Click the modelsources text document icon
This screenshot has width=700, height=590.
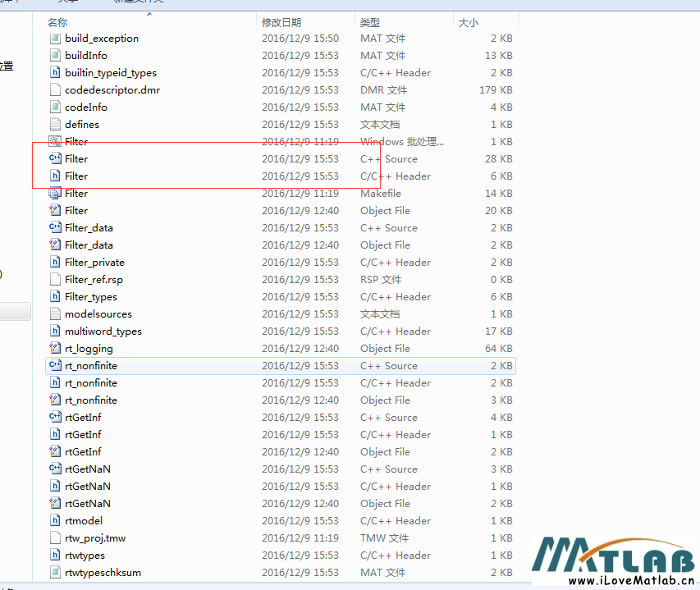tap(55, 314)
